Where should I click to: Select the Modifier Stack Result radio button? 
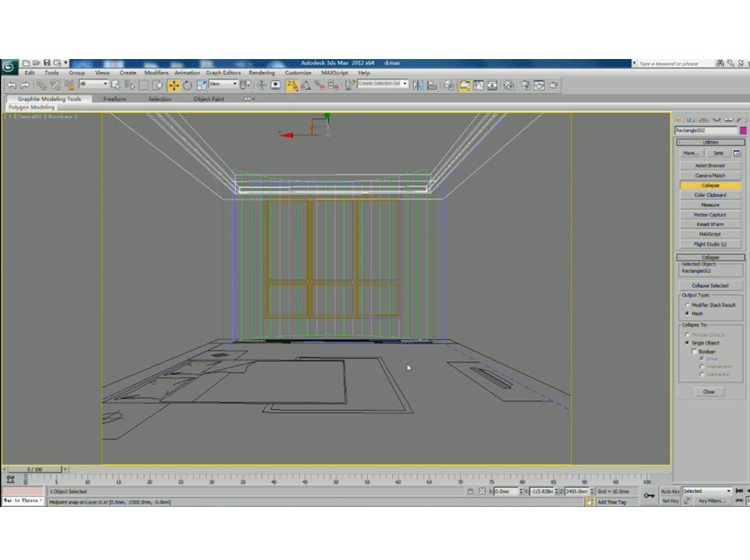tap(687, 305)
